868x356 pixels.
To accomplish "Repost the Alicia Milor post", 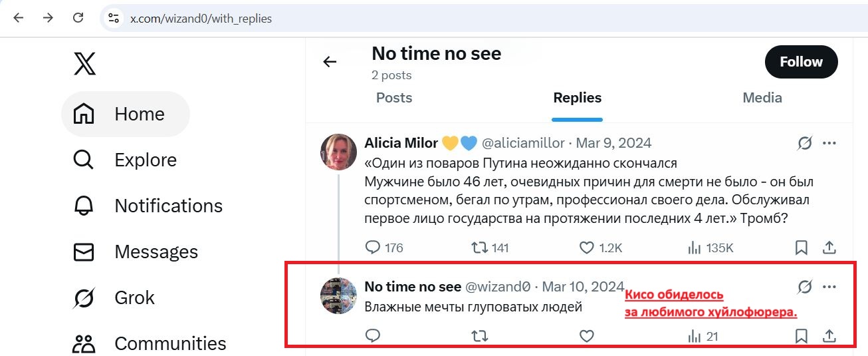I will click(479, 248).
